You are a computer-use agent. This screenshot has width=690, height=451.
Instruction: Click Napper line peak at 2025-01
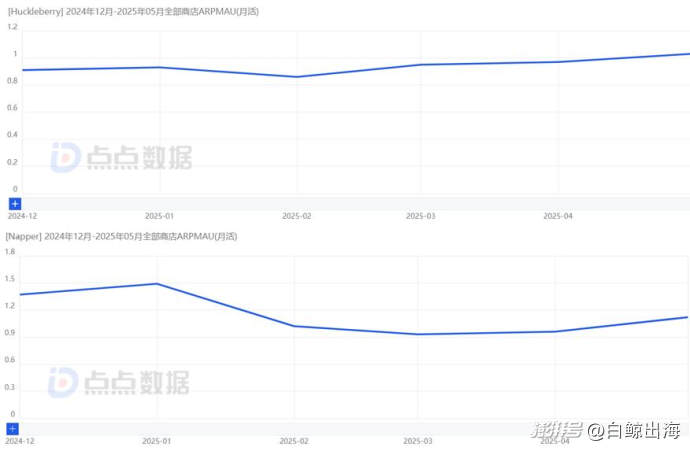157,283
